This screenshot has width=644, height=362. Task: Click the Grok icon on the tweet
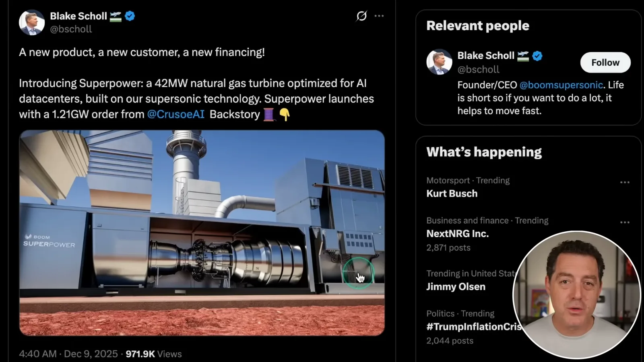coord(361,16)
